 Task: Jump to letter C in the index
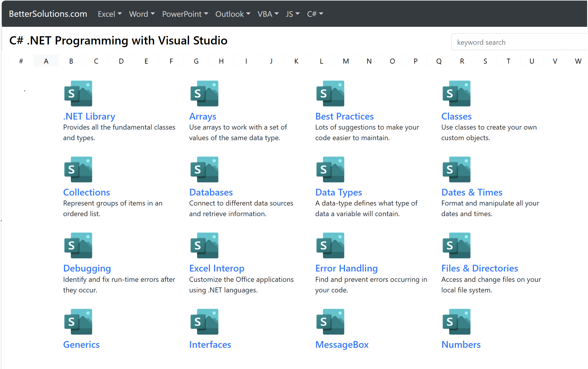coord(96,61)
